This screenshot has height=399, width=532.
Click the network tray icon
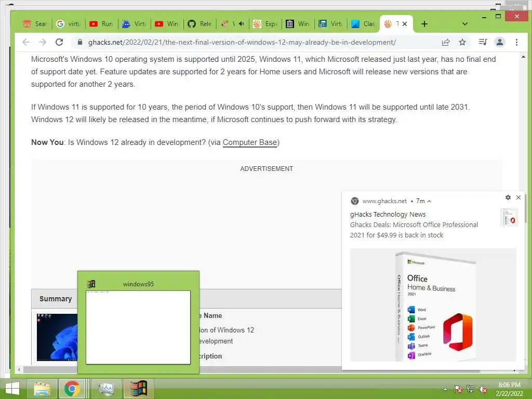pyautogui.click(x=471, y=389)
